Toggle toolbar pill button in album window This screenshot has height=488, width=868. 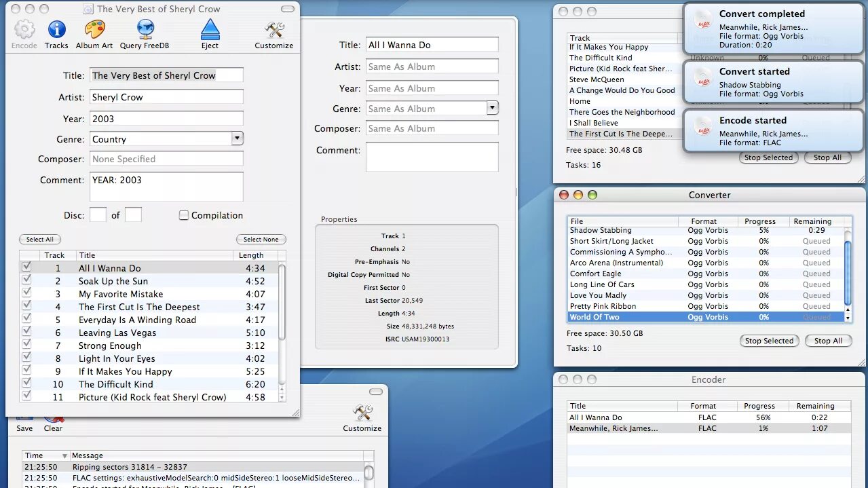288,9
